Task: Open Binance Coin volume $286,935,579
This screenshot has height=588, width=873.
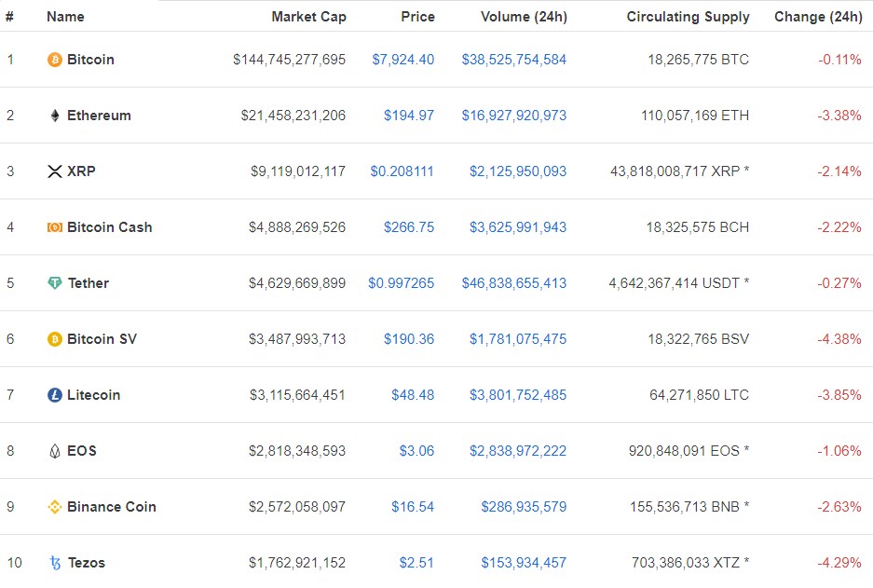Action: 524,507
